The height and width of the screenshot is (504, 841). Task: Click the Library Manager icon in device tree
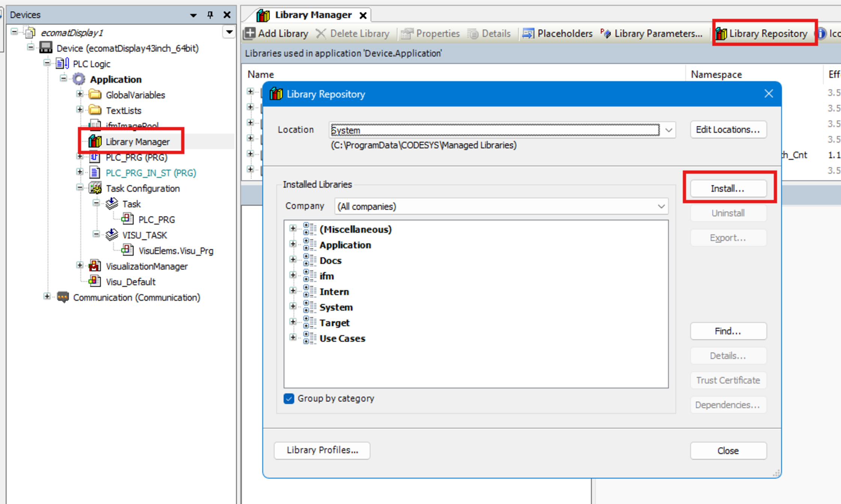click(x=95, y=141)
